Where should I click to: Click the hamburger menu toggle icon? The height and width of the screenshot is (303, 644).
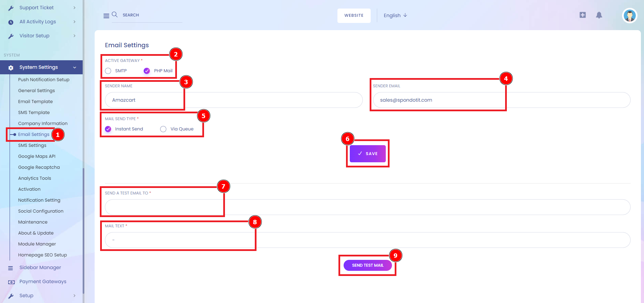(x=106, y=16)
